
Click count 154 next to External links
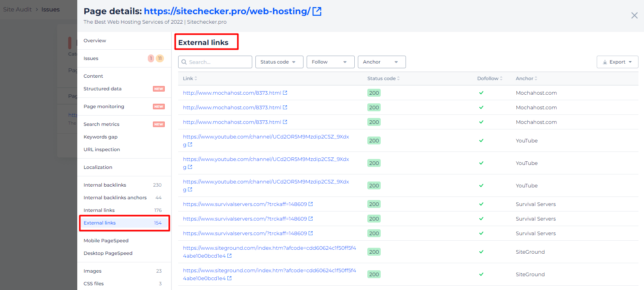click(158, 223)
